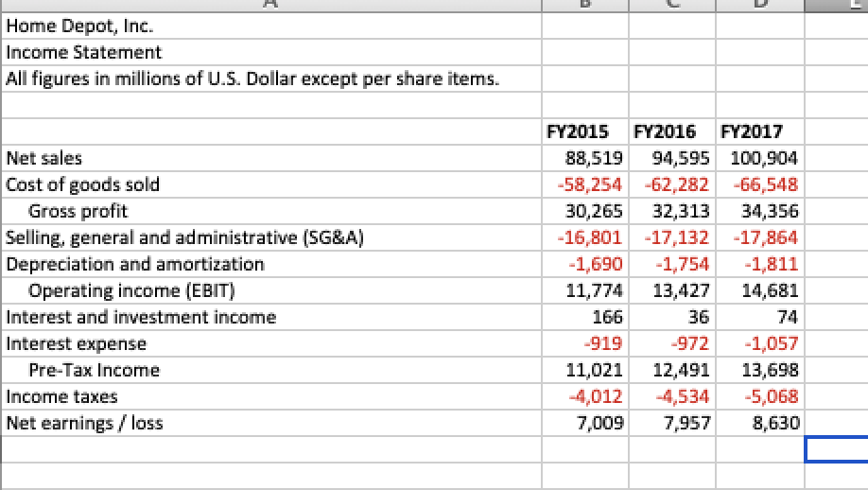Viewport: 868px width, 490px height.
Task: Click 'Net earnings / loss' label cell
Action: (x=271, y=423)
